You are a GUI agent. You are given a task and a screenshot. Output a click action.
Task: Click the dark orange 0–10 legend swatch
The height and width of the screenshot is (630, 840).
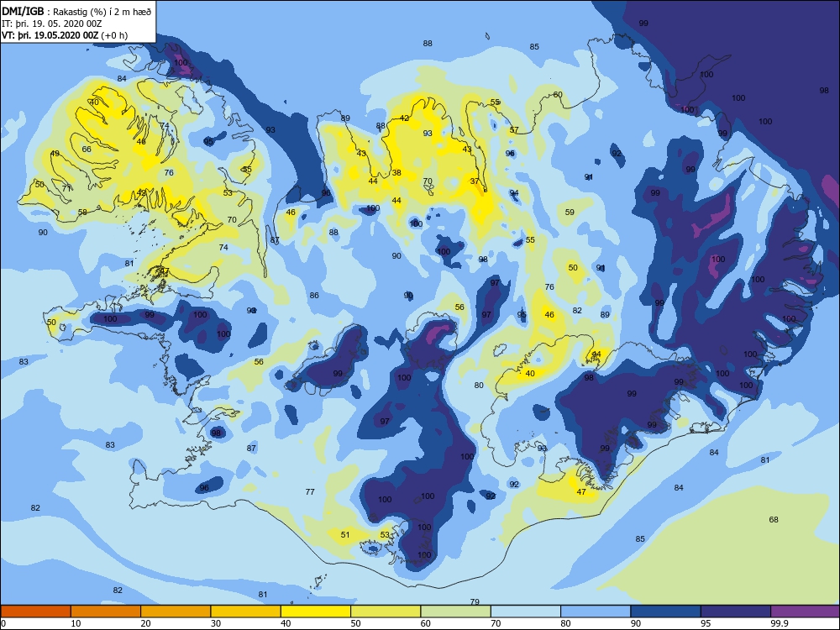[x=35, y=612]
